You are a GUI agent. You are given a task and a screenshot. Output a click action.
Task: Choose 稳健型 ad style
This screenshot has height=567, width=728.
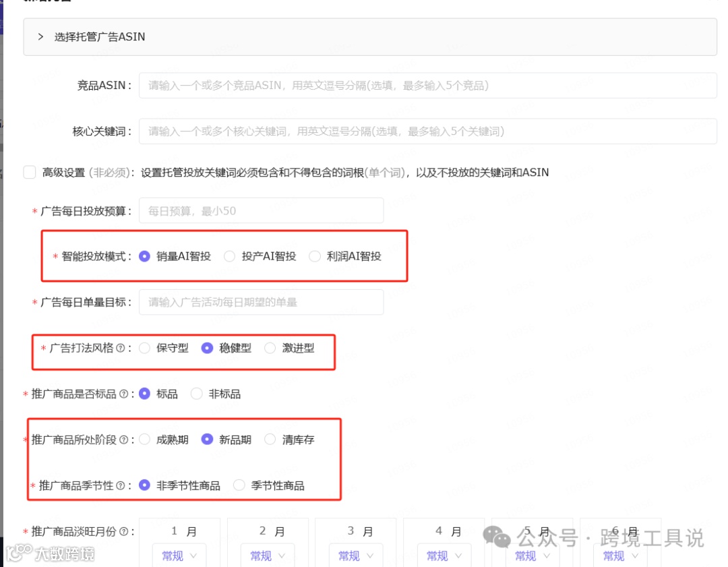207,348
